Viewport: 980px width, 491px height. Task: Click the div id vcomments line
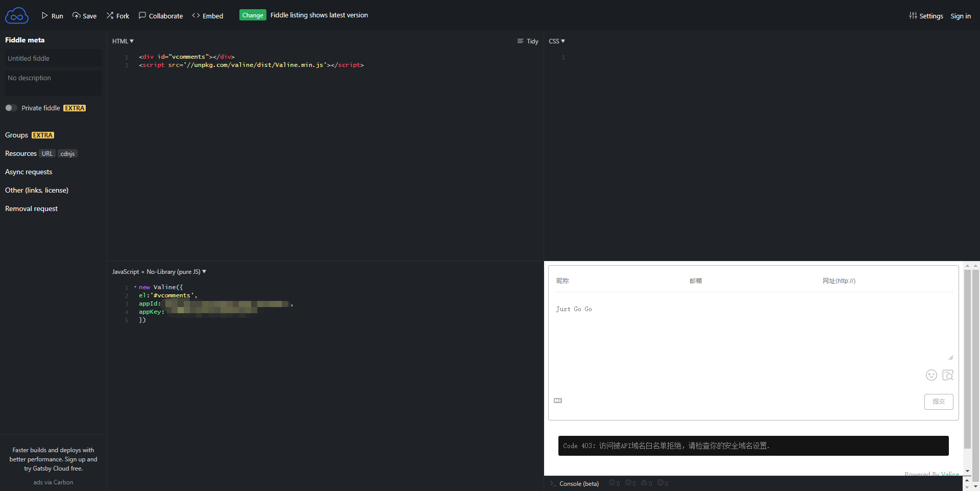point(187,57)
